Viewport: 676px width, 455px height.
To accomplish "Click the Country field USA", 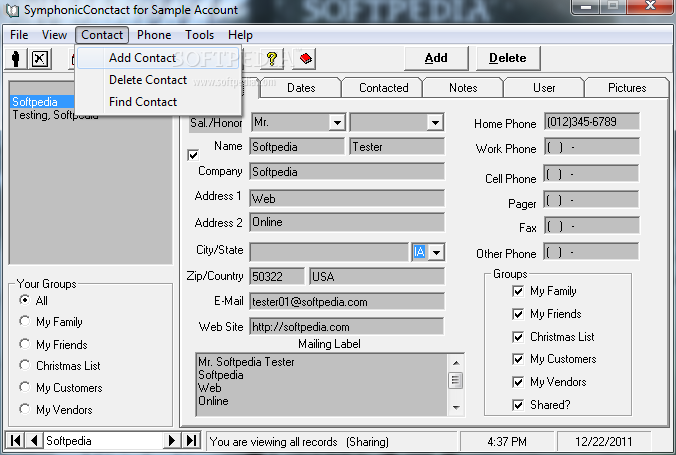I will 377,276.
